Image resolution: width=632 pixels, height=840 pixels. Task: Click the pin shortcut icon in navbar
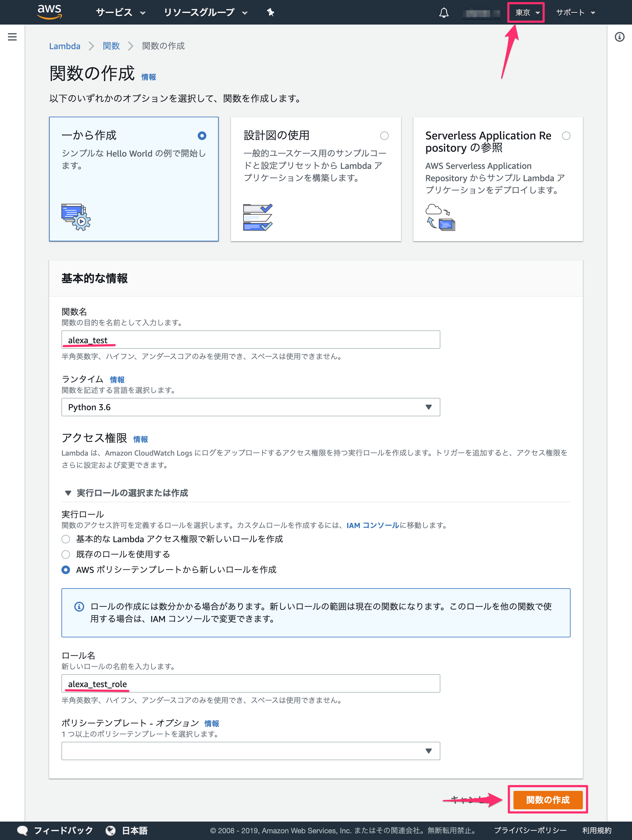271,13
